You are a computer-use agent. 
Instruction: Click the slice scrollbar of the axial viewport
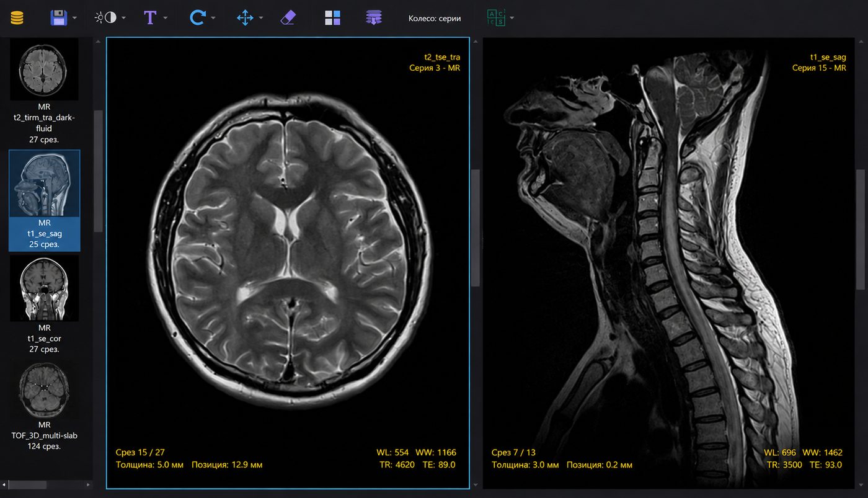(x=476, y=228)
